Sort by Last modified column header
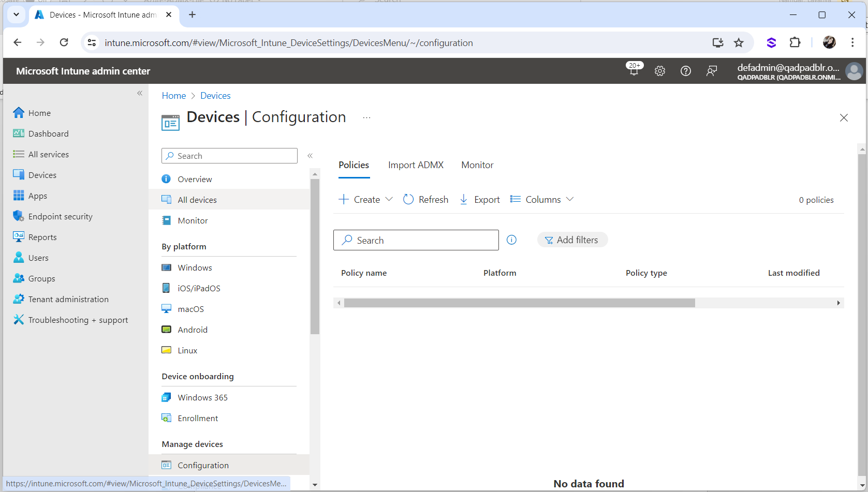 794,273
